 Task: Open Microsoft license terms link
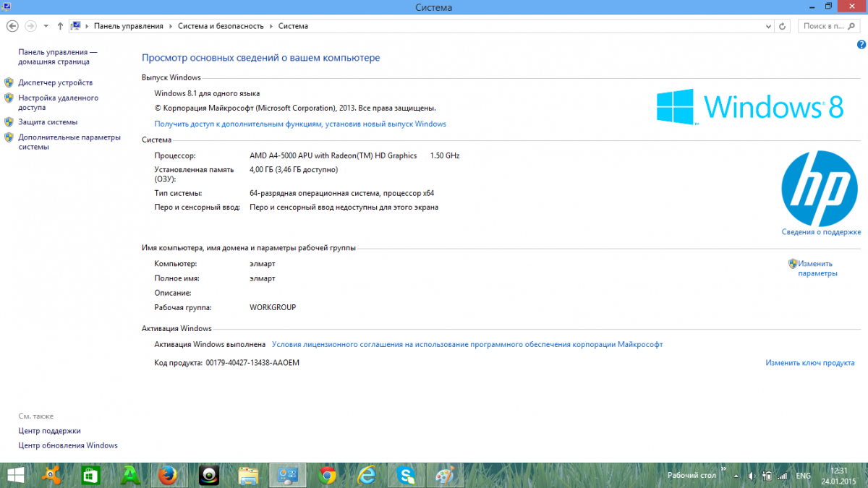[x=467, y=345]
